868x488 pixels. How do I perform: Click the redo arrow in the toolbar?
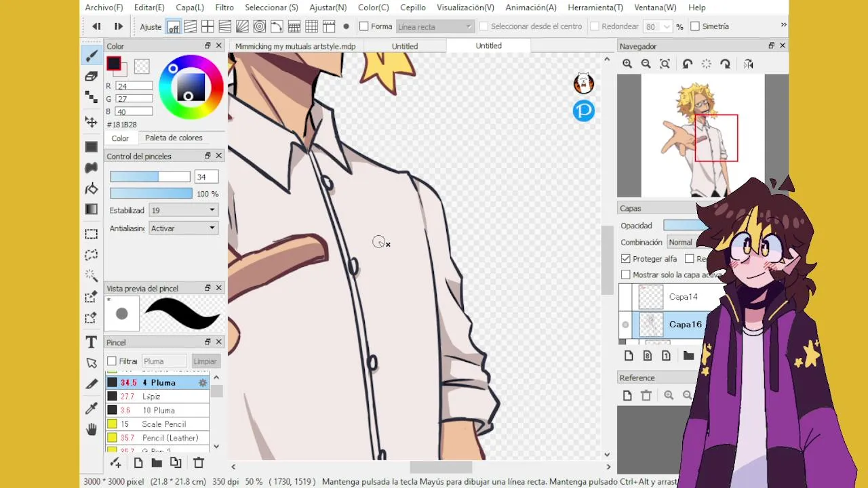[119, 26]
